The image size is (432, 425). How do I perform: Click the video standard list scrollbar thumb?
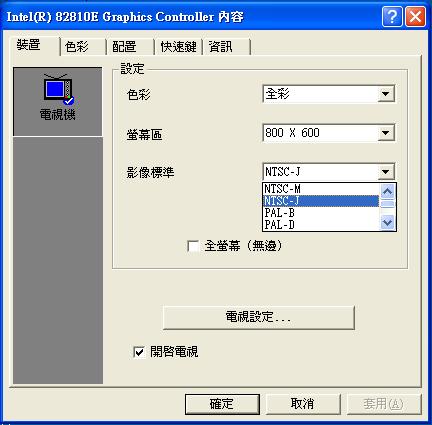[x=387, y=204]
